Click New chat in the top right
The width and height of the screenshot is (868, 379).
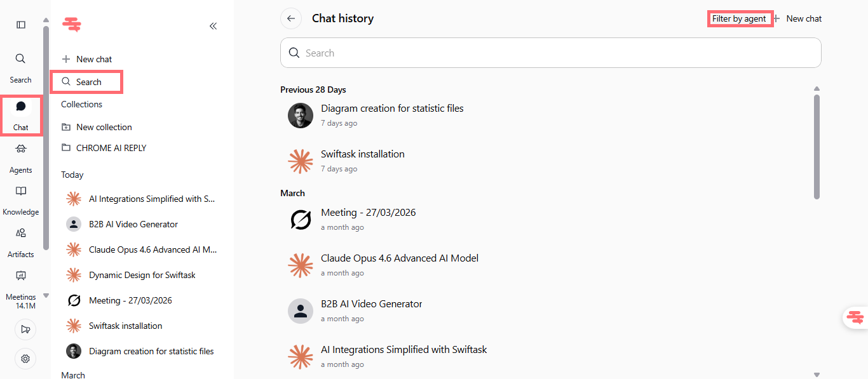point(798,19)
